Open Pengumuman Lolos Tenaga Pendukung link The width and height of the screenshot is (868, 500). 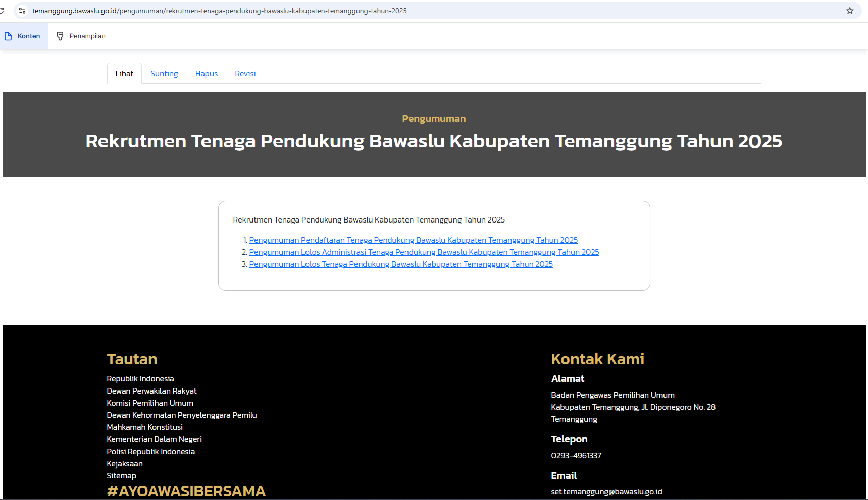(400, 264)
